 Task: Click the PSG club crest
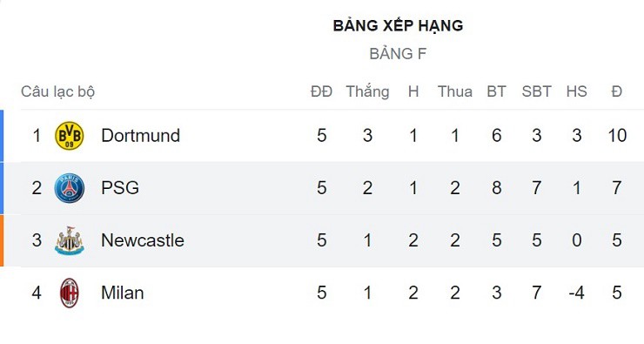point(70,188)
